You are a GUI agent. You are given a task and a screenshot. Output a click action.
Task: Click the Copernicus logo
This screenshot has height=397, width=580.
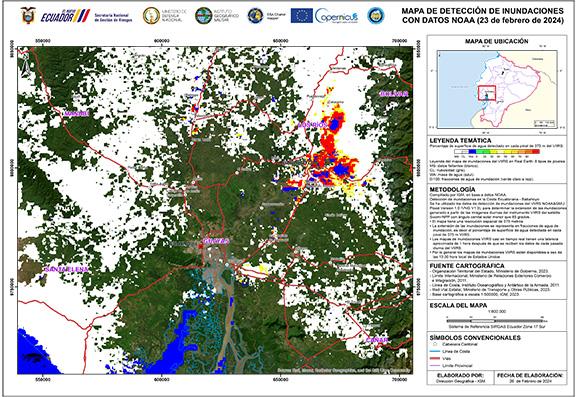tap(337, 16)
